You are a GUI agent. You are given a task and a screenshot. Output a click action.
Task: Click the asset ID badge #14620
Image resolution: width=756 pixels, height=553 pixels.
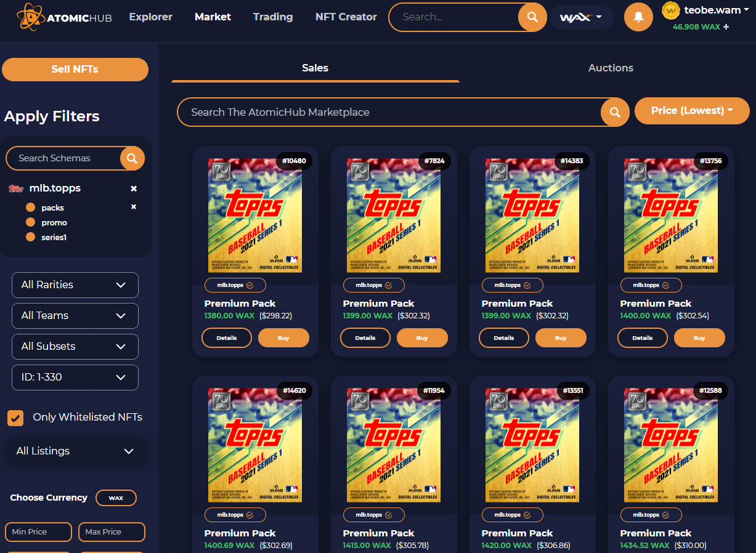294,391
